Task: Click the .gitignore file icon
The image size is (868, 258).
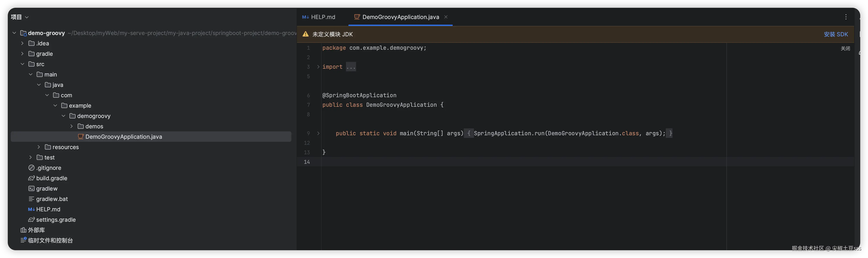Action: 31,168
